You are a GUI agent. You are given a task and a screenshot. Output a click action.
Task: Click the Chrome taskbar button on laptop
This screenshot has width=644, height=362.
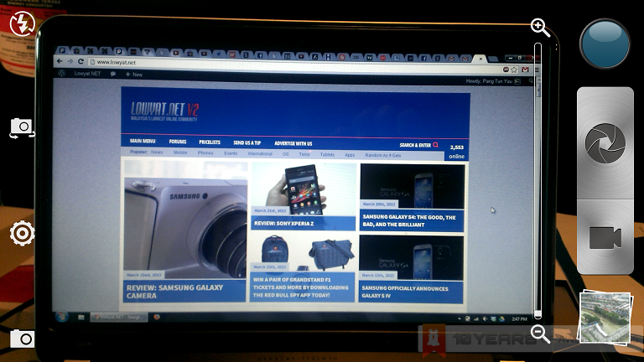119,317
